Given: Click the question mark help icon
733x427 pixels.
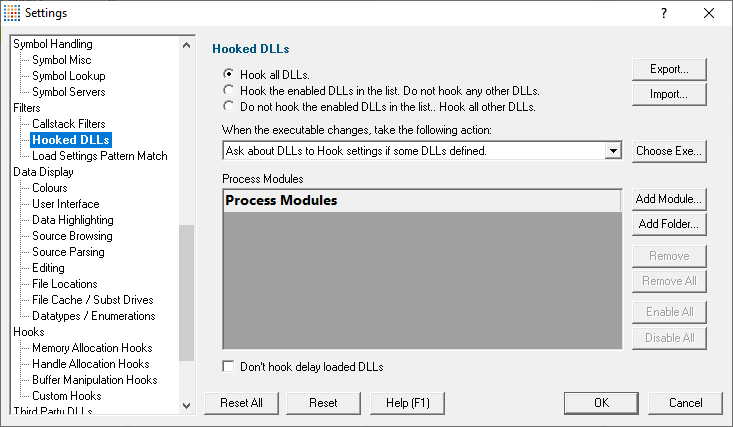Looking at the screenshot, I should point(664,13).
